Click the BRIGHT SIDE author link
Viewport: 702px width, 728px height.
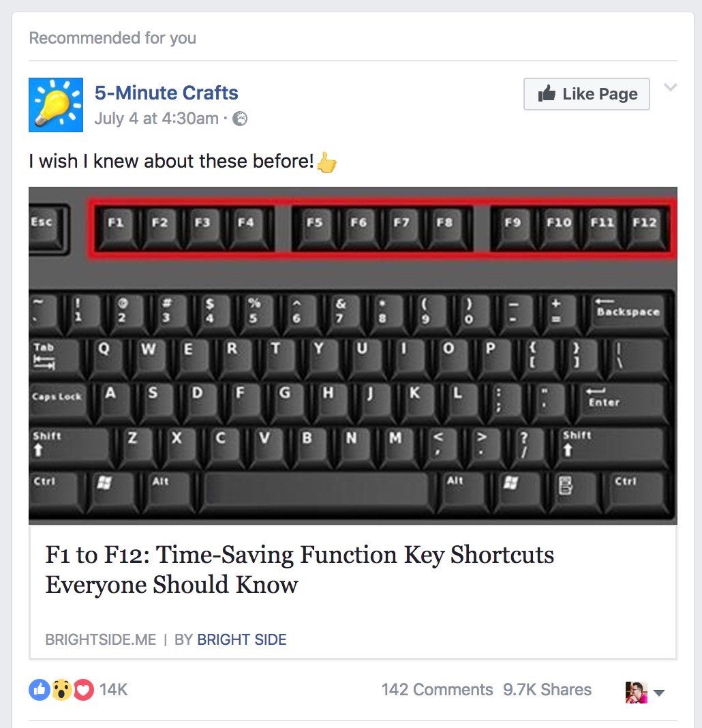[x=242, y=639]
